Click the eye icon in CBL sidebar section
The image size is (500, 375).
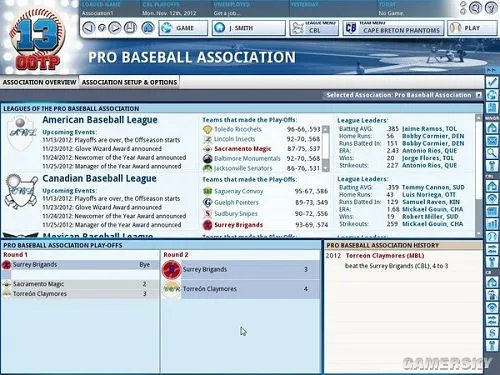pos(492,199)
